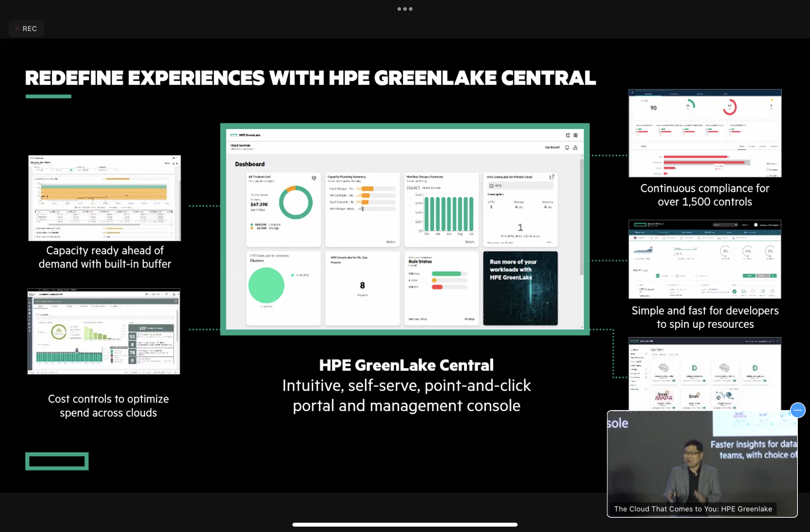Click Details on Capacity Planning Summary card
The image size is (810, 532).
tap(391, 242)
